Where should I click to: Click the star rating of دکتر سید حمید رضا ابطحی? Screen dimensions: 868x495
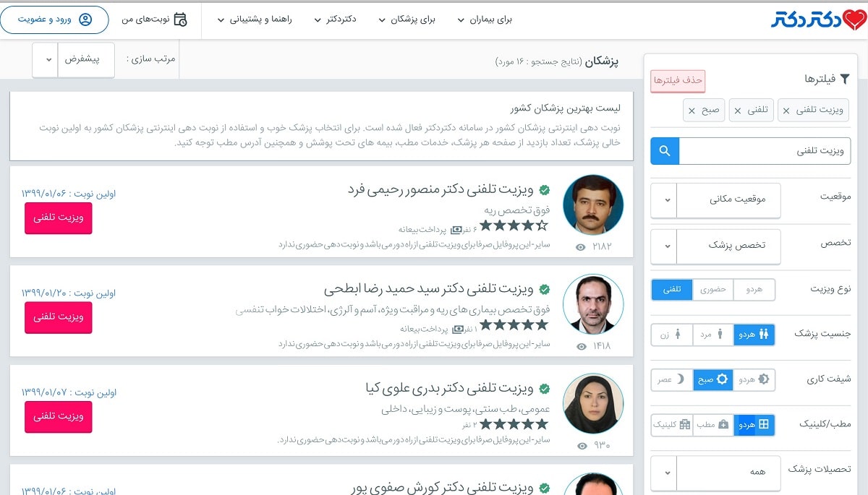point(514,325)
